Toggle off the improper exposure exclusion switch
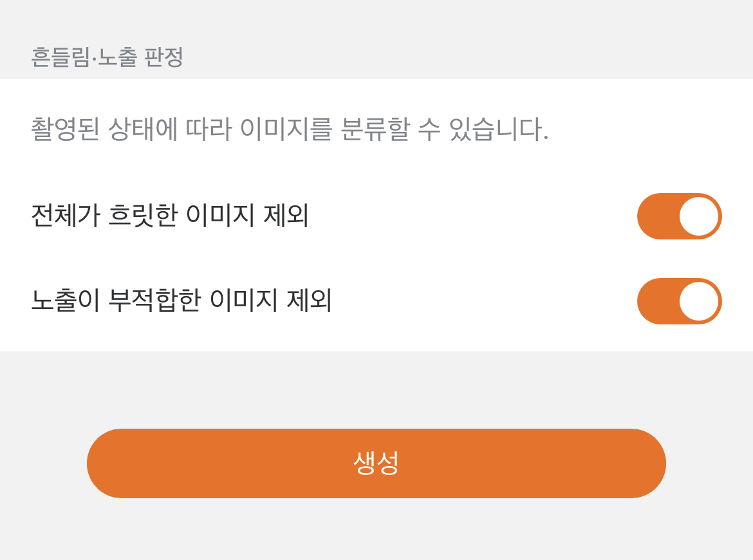The height and width of the screenshot is (560, 753). (679, 301)
